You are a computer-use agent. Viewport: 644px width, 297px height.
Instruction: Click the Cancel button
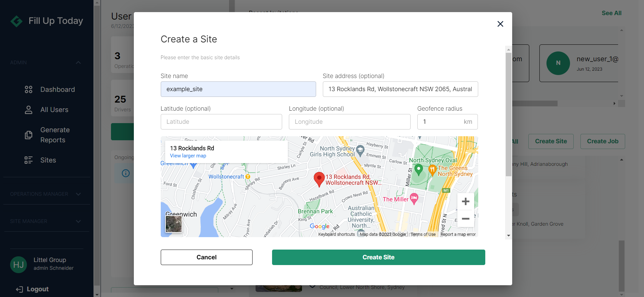coord(206,257)
